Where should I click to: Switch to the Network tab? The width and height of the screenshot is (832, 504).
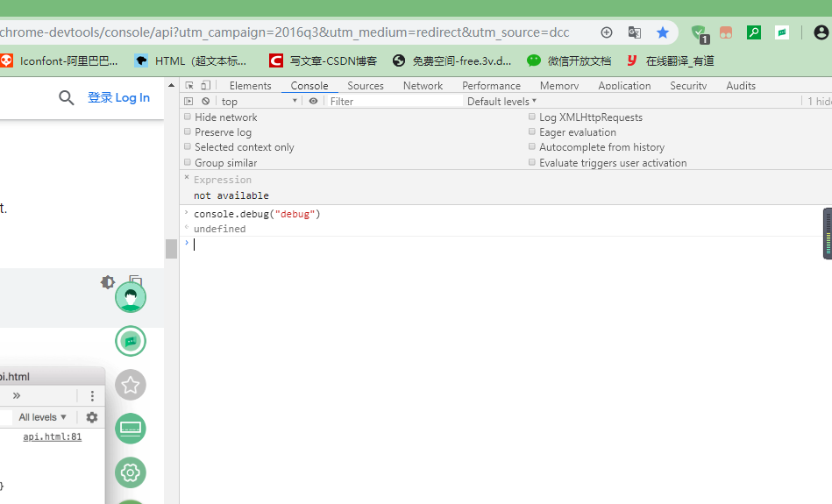click(423, 85)
